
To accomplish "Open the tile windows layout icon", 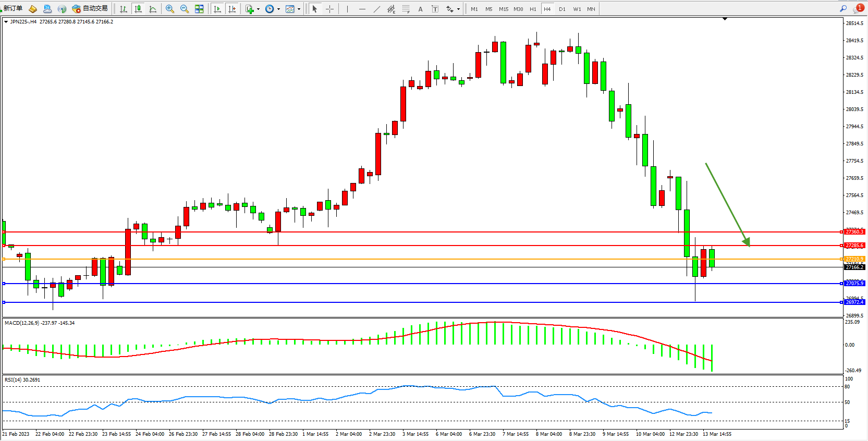I will 199,9.
